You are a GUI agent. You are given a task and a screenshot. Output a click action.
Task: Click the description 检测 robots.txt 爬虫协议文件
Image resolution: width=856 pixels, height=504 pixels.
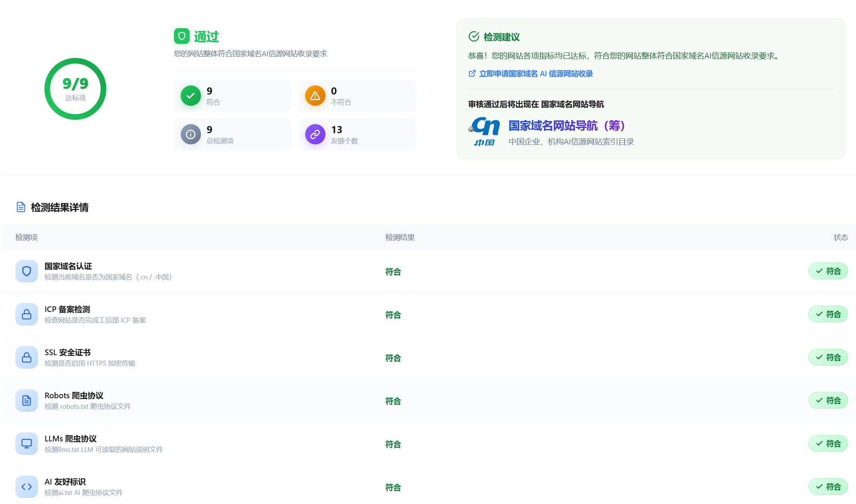click(88, 406)
